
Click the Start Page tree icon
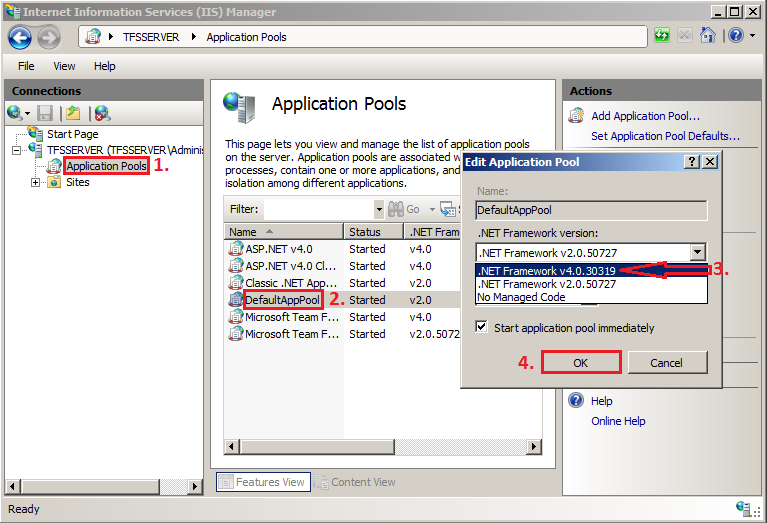[35, 133]
